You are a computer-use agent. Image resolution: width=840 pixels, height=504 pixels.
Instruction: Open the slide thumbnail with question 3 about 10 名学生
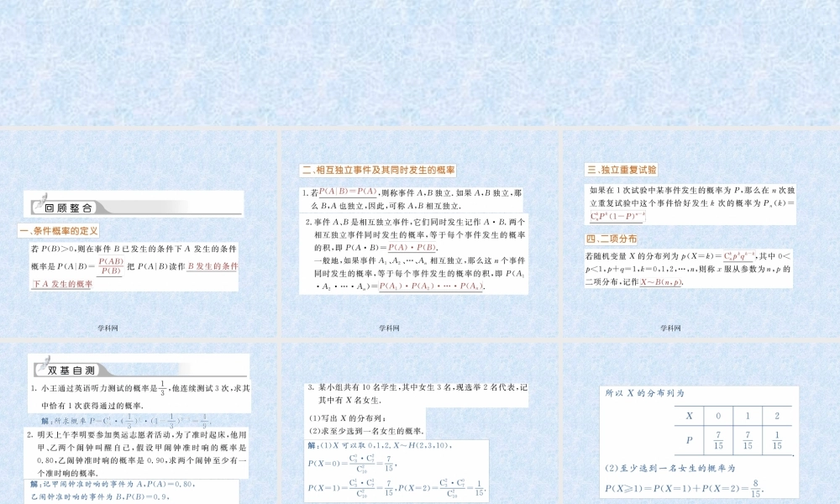(419, 423)
